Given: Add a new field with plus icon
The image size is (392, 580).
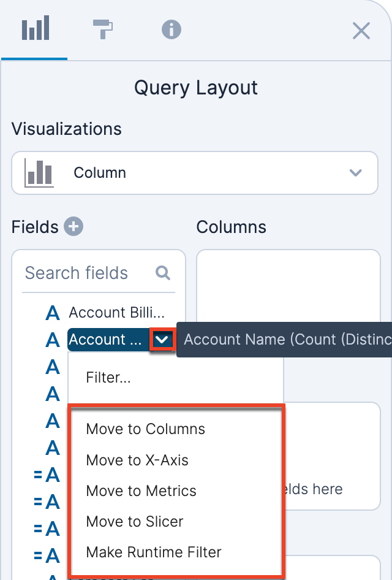Looking at the screenshot, I should point(73,227).
